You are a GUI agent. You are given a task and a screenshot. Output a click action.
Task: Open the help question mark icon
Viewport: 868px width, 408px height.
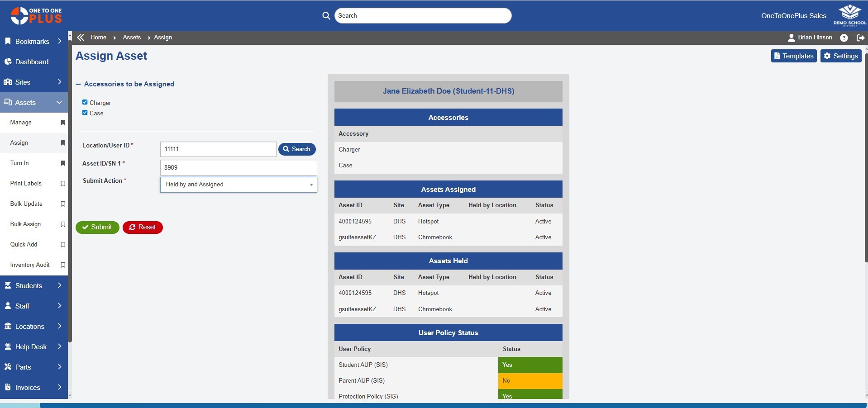click(x=844, y=38)
